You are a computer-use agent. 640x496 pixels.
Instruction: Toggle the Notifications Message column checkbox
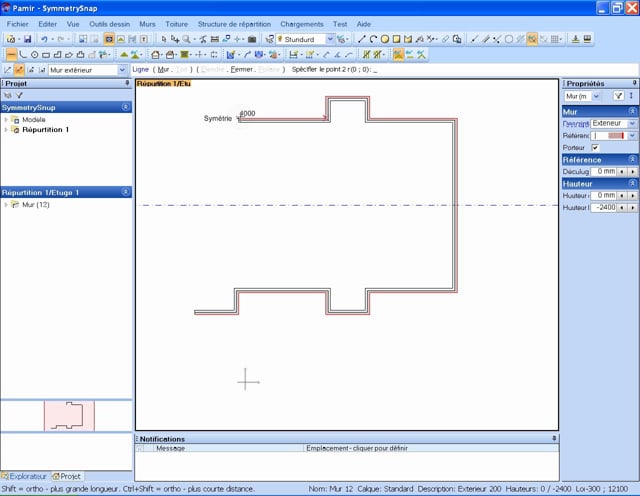click(141, 448)
